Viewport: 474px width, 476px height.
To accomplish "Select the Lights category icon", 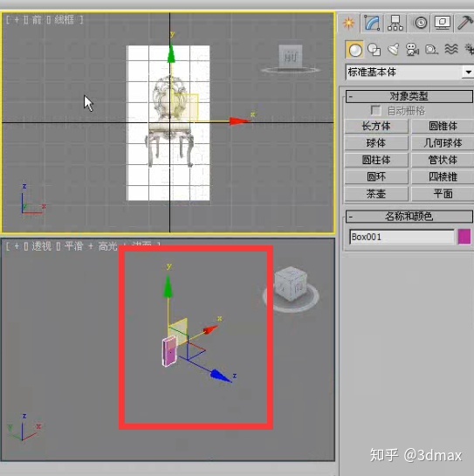I will pos(394,50).
